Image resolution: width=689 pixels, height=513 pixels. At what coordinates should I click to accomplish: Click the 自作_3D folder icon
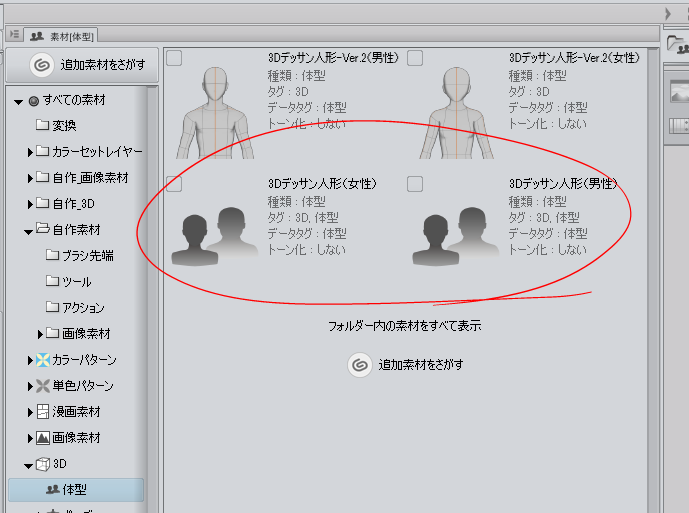(42, 203)
